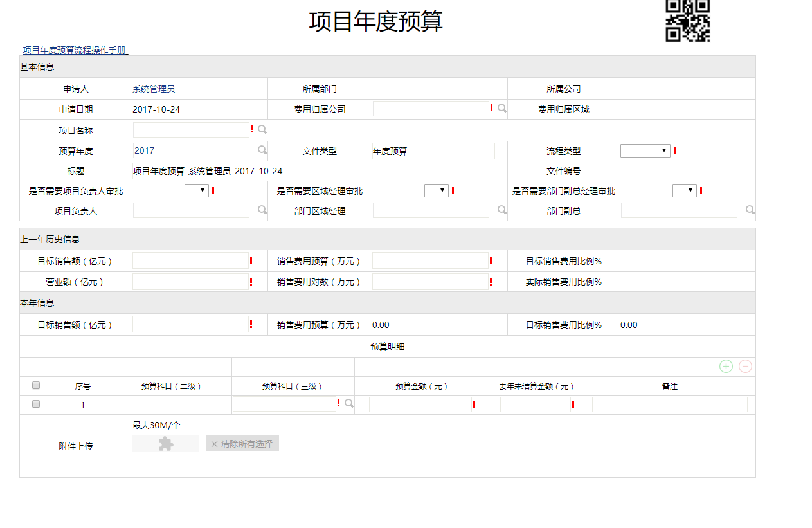Click magnifier icon for 项目负责人 field
Screen dimensions: 812x528
click(262, 210)
